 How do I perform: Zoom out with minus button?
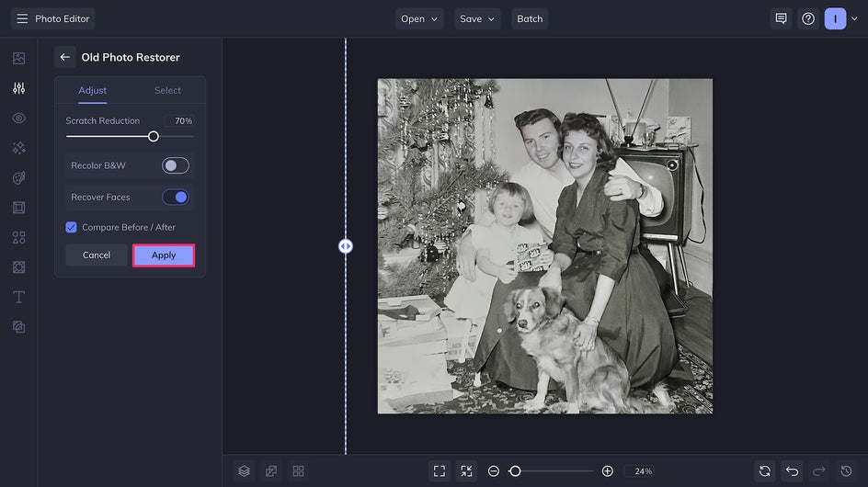point(493,471)
